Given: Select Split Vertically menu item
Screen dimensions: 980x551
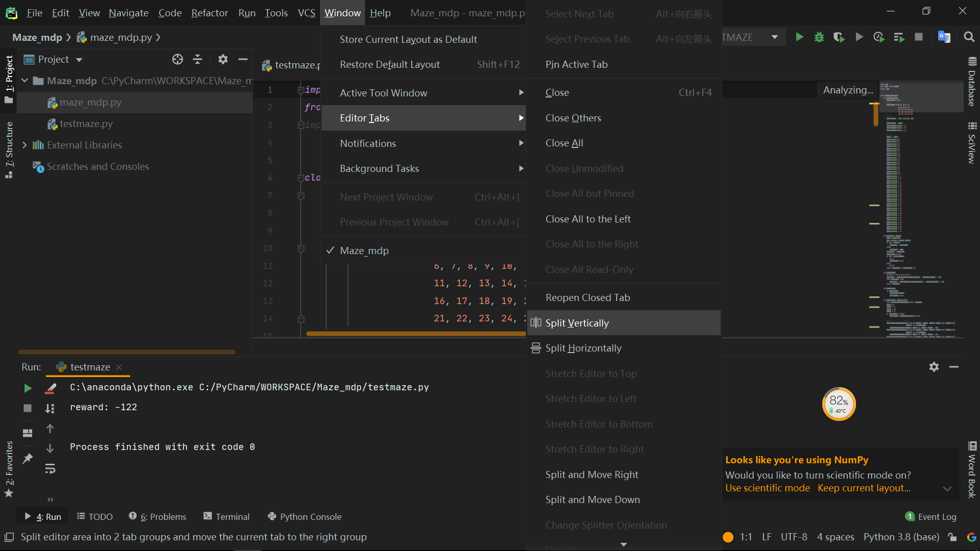Looking at the screenshot, I should [x=577, y=323].
